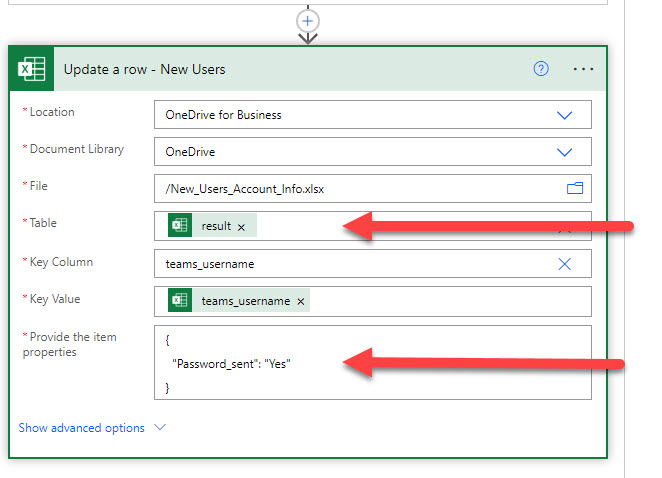Click the Key Column teams_username text
662x478 pixels.
pyautogui.click(x=210, y=264)
